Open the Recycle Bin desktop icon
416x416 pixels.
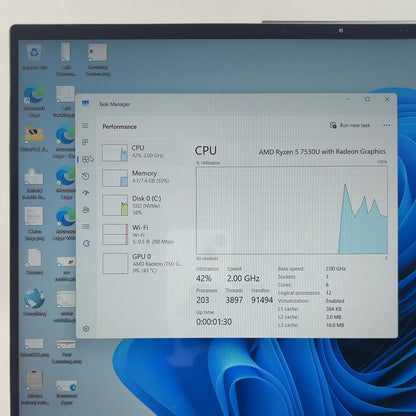tap(34, 57)
